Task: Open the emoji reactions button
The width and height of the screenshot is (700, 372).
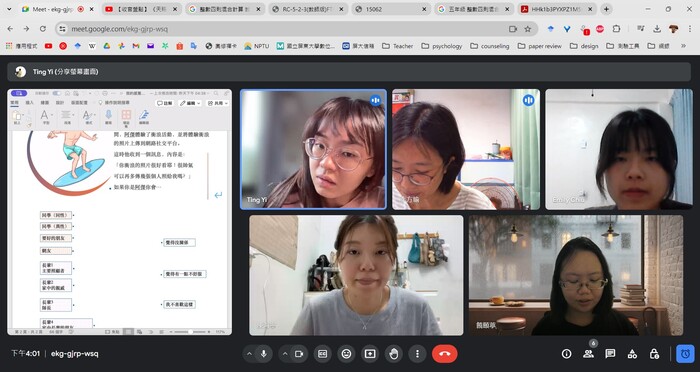Action: [x=346, y=354]
